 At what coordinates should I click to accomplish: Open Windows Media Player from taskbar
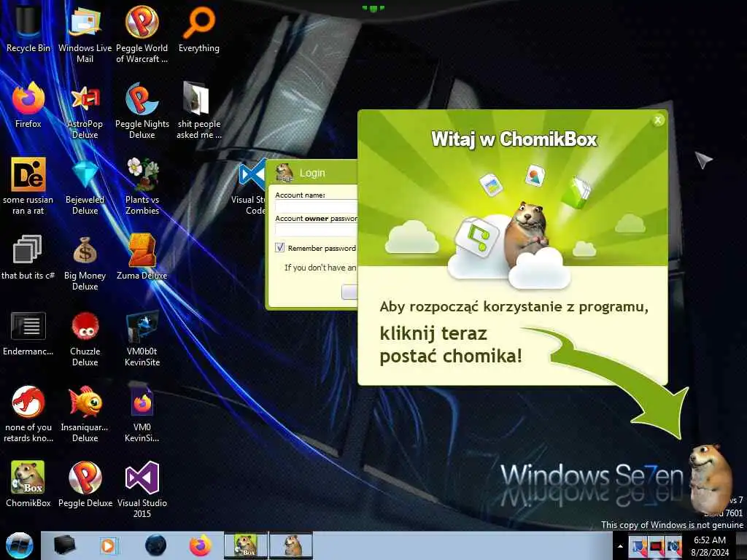[x=108, y=545]
